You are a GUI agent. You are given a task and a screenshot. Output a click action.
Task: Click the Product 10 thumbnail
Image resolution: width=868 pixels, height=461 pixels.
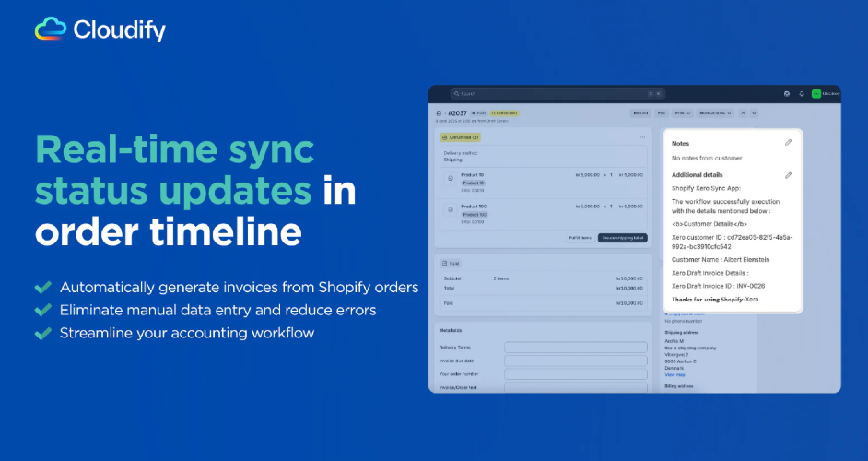point(451,179)
